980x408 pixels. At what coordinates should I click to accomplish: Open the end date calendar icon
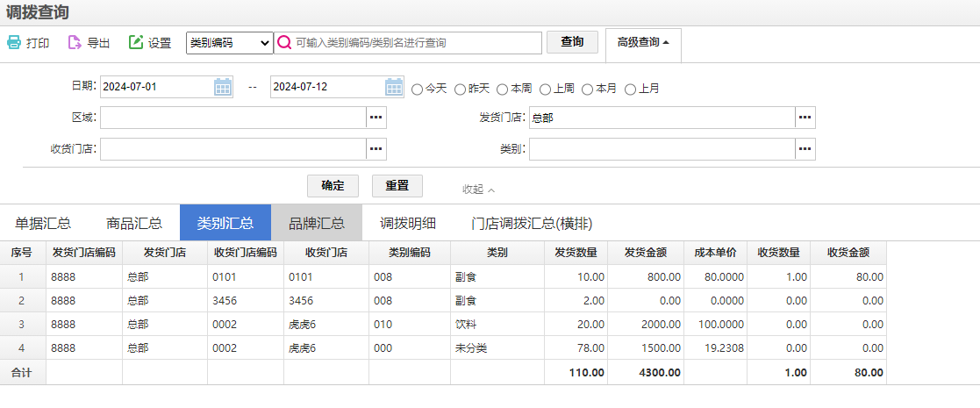point(394,87)
